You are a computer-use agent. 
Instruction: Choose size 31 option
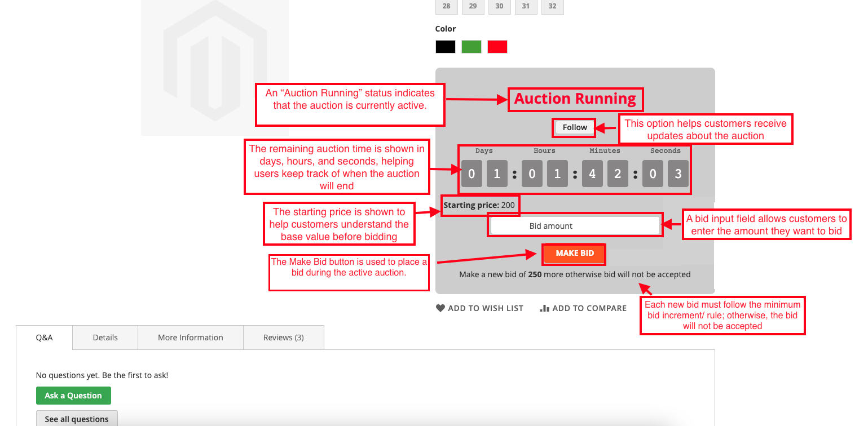point(526,6)
